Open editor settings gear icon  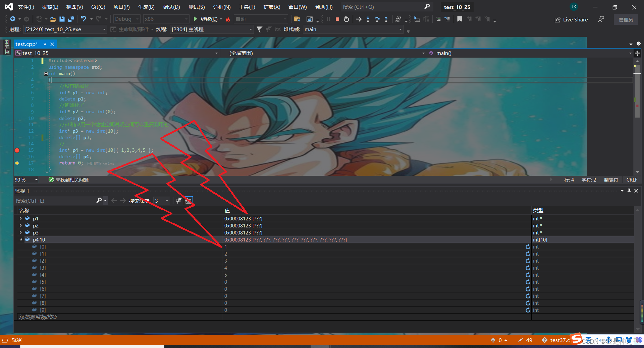click(638, 44)
